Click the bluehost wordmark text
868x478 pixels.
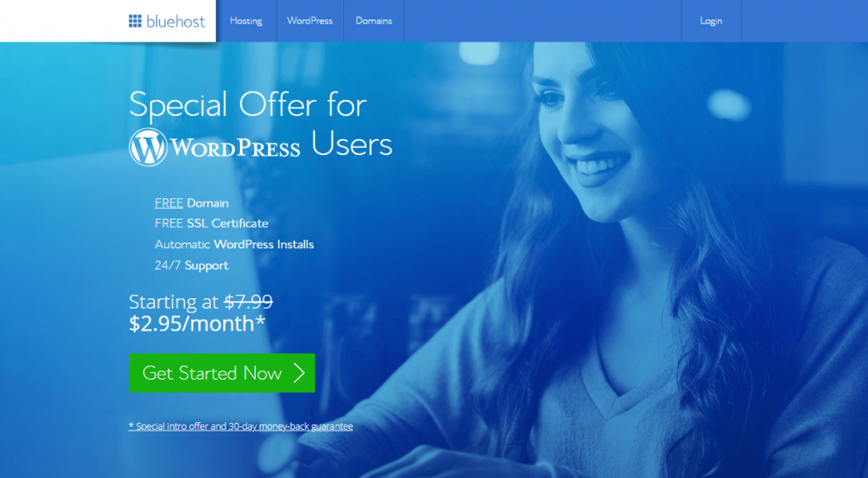click(x=175, y=21)
